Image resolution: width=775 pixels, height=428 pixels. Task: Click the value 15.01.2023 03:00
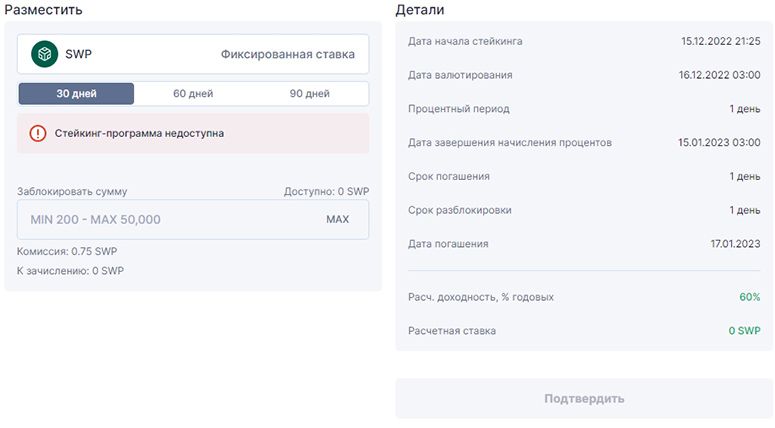pos(719,143)
